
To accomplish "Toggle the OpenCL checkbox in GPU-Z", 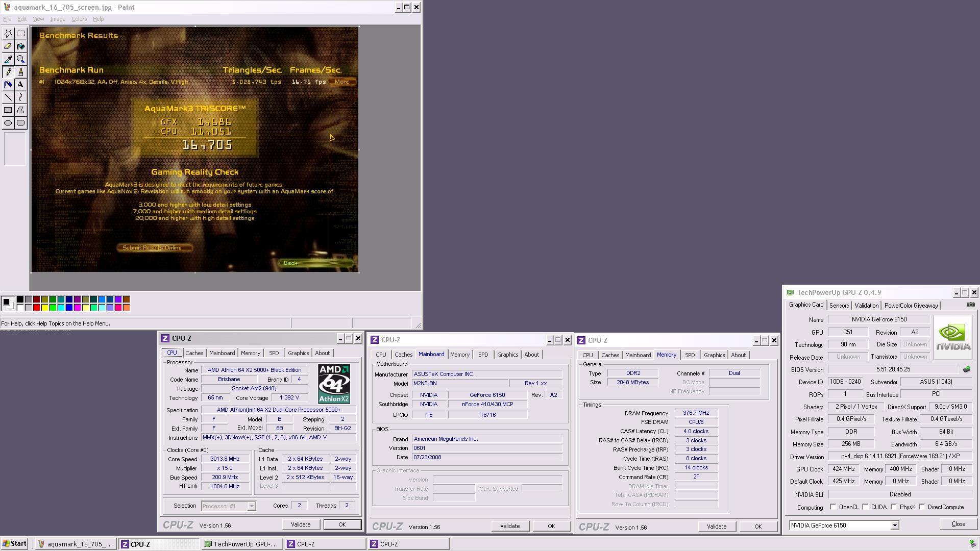I will pyautogui.click(x=833, y=507).
